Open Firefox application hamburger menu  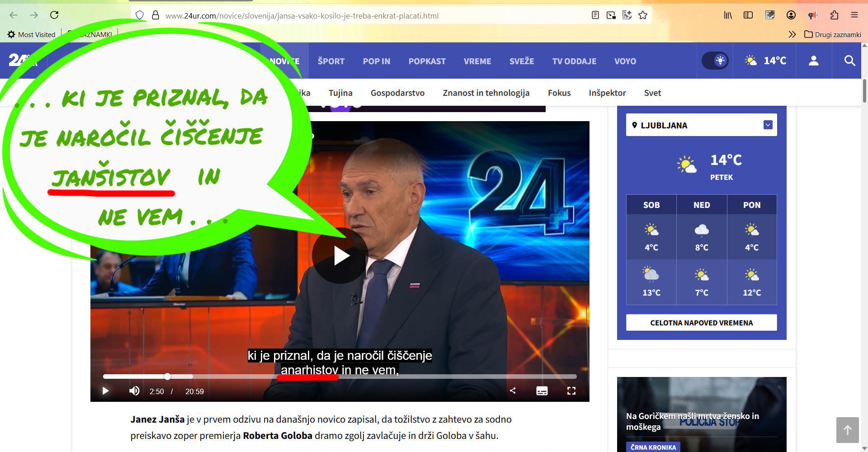pyautogui.click(x=854, y=15)
